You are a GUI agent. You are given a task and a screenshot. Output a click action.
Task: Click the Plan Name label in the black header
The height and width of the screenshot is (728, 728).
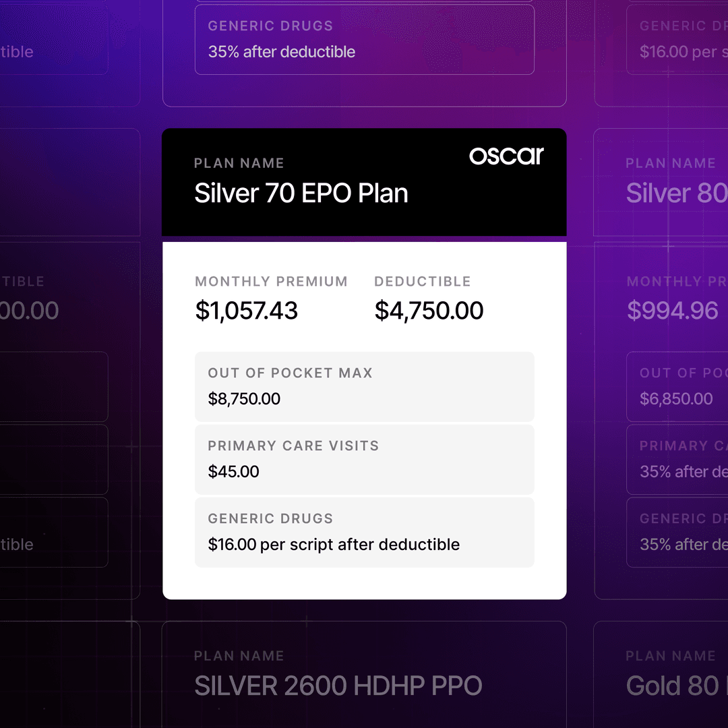tap(239, 163)
